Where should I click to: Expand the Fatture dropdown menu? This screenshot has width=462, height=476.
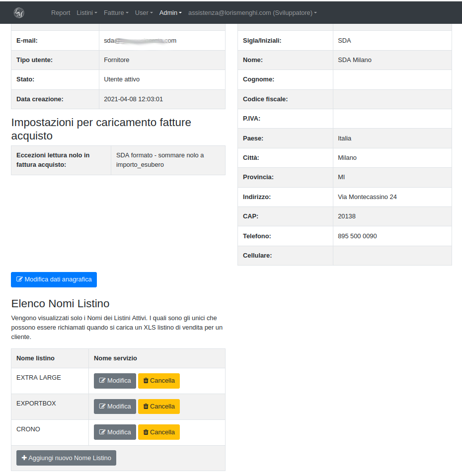pyautogui.click(x=116, y=13)
